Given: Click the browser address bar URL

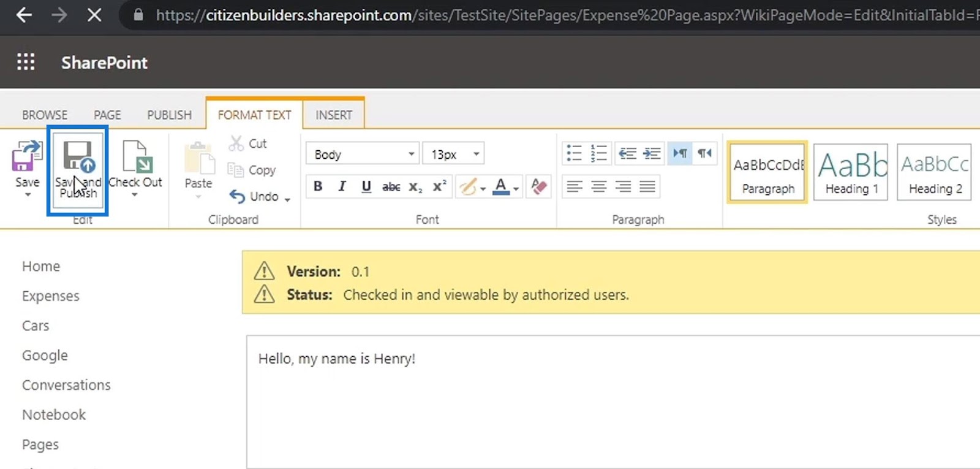Looking at the screenshot, I should pos(567,15).
